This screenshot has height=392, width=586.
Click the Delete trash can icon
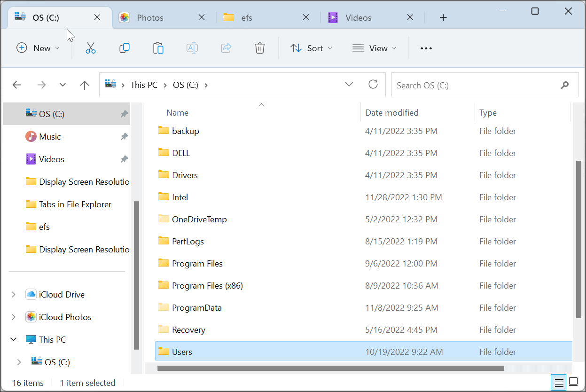coord(260,48)
